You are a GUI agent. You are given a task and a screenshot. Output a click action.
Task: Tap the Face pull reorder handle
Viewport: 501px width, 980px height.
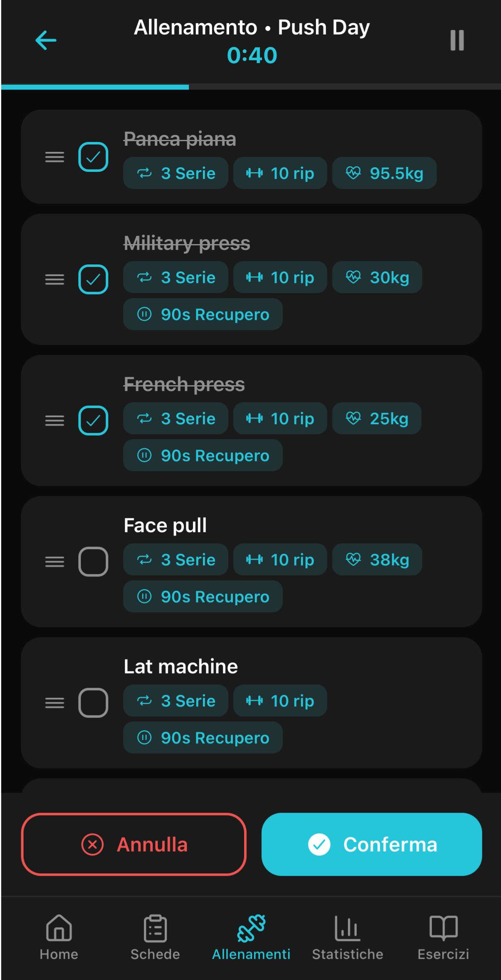coord(54,562)
